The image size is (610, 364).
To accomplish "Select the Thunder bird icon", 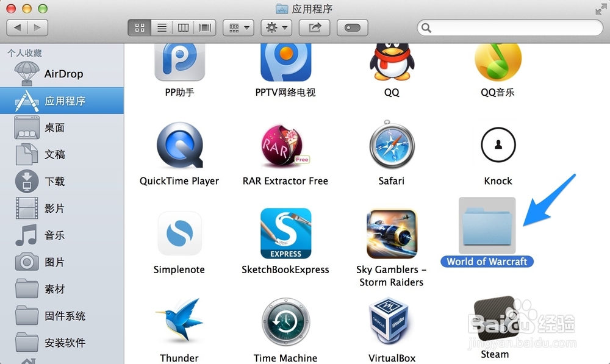I will 179,321.
